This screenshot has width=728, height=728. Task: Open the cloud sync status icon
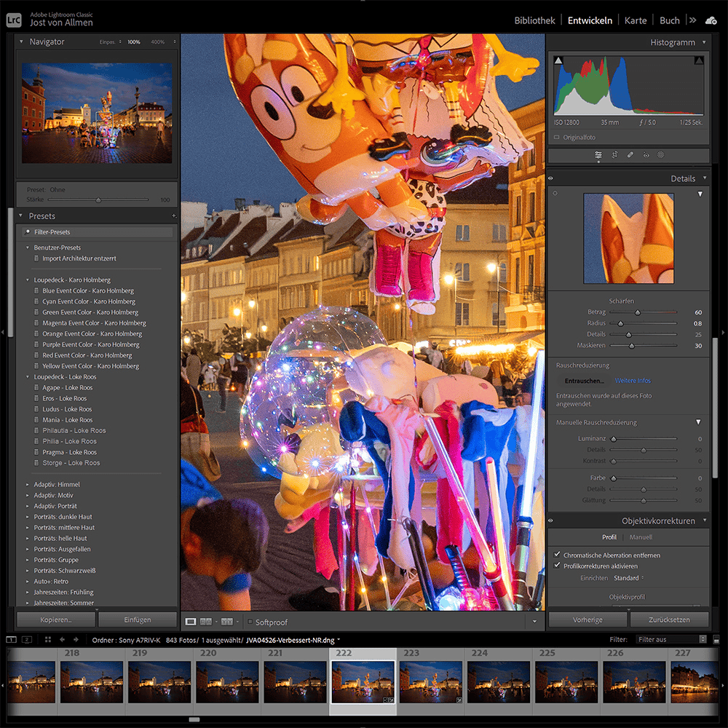click(x=711, y=20)
